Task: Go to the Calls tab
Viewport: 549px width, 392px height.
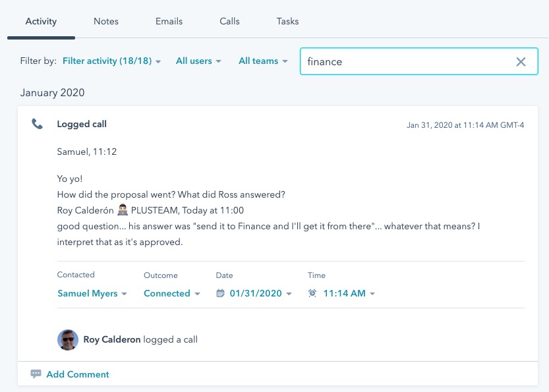Action: [229, 21]
